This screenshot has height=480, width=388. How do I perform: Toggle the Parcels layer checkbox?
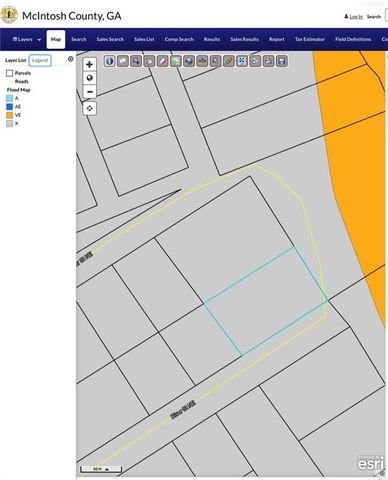pyautogui.click(x=9, y=73)
